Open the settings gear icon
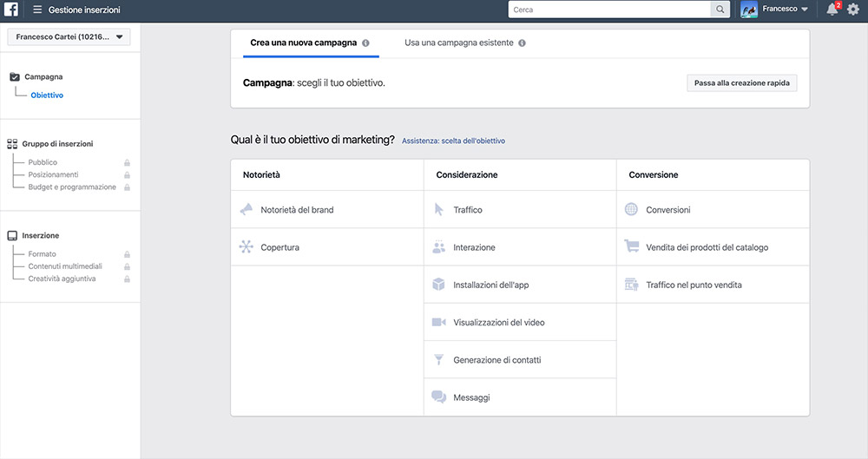This screenshot has width=868, height=459. tap(853, 10)
